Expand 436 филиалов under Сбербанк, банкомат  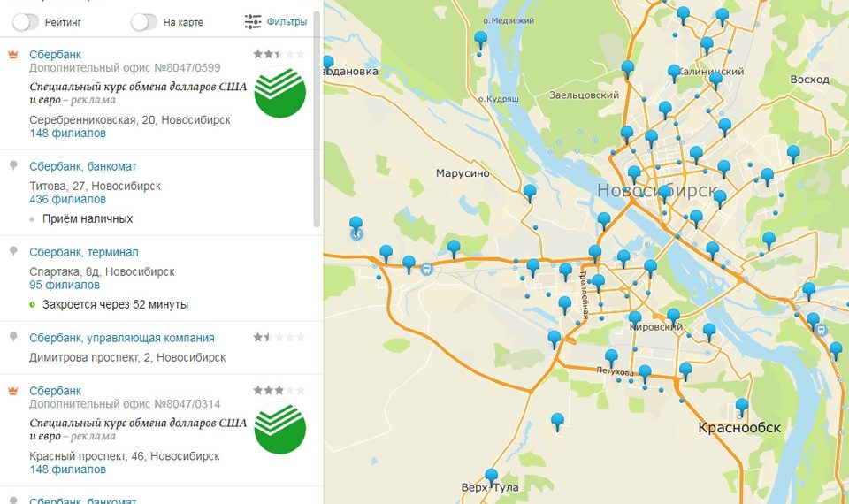coord(67,200)
